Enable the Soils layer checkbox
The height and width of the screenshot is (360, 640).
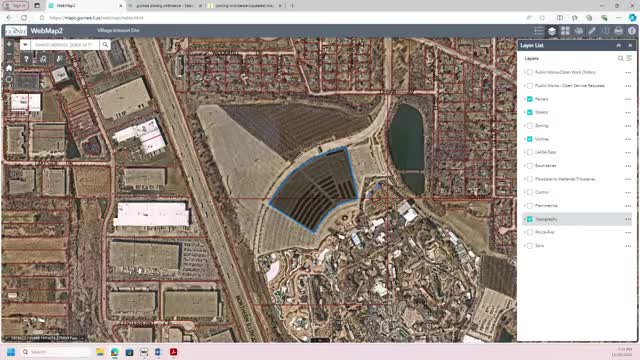[x=530, y=246]
